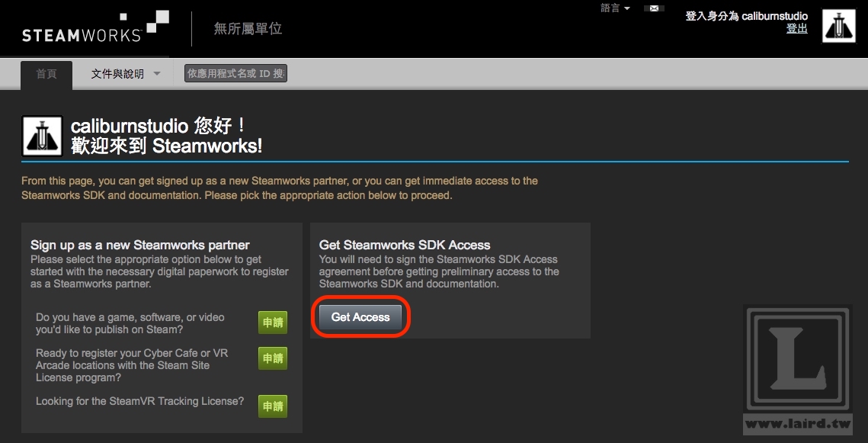Click 申請 for SteamVR Tracking License
This screenshot has height=443, width=868.
click(273, 406)
